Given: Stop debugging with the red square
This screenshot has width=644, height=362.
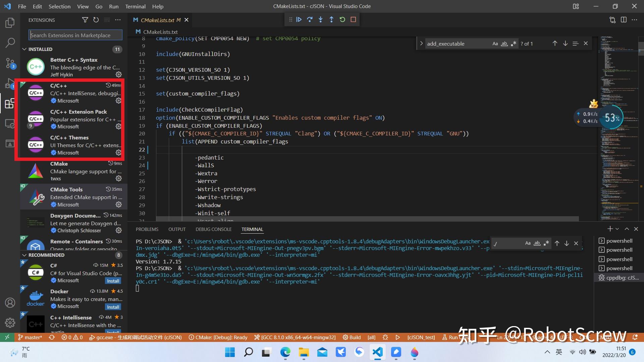Looking at the screenshot, I should [x=353, y=19].
